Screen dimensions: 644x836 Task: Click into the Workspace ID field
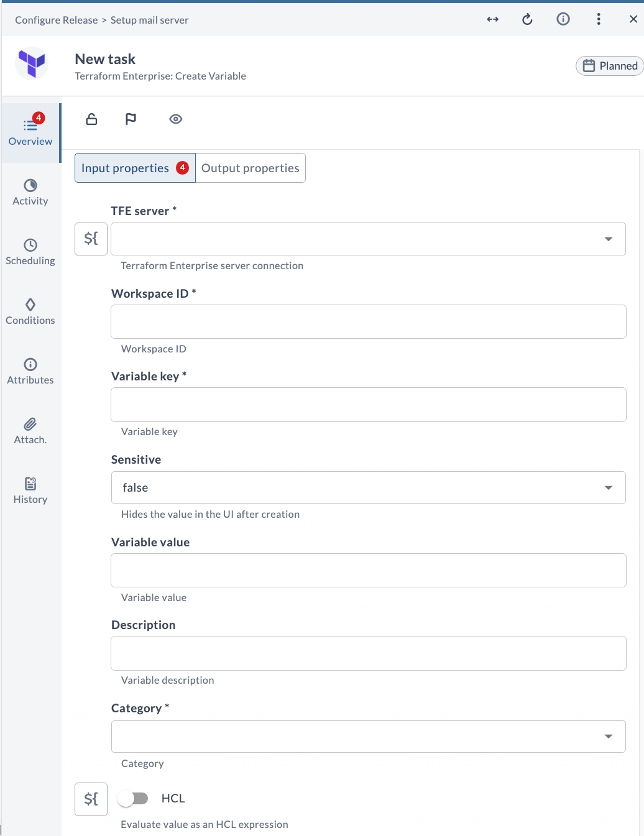tap(368, 321)
